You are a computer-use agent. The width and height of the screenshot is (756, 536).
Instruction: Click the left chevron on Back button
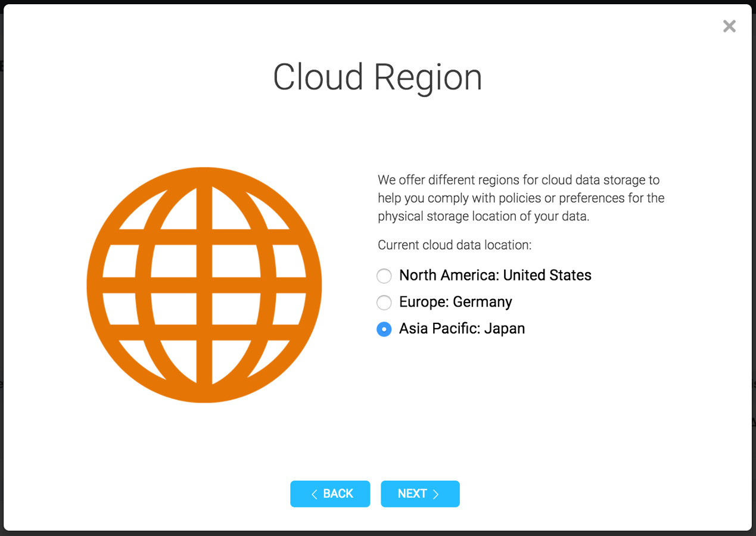click(x=315, y=494)
